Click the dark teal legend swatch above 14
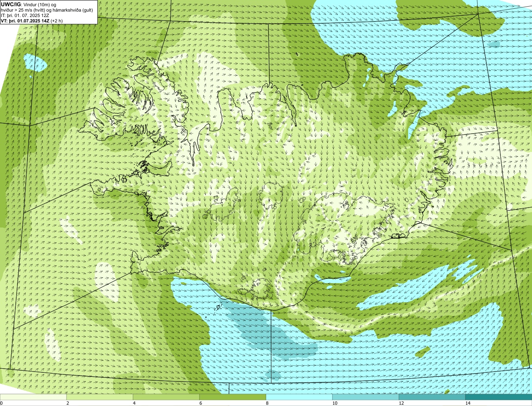The width and height of the screenshot is (532, 406). coord(499,397)
